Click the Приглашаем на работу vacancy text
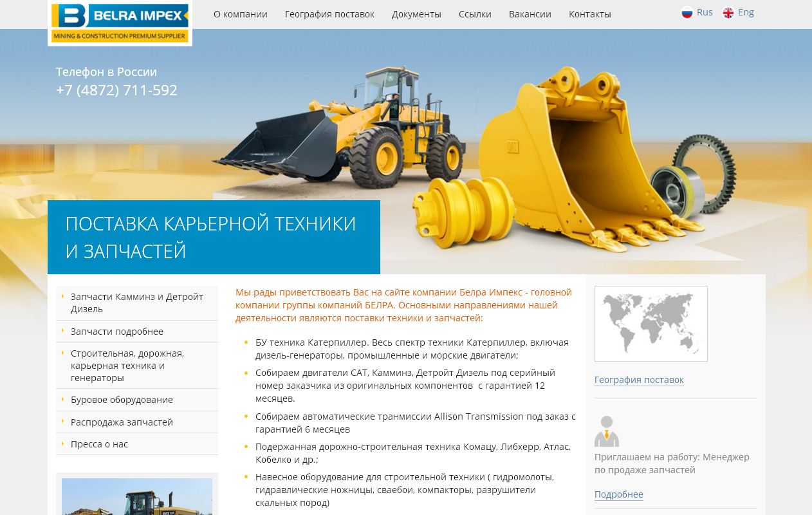Screen dimensions: 812x515 pyautogui.click(x=672, y=464)
